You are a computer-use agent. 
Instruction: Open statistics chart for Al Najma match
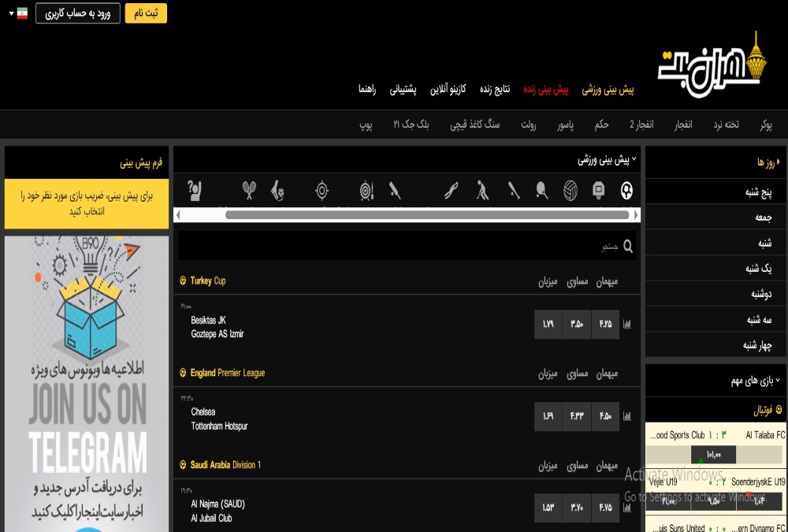[x=626, y=508]
